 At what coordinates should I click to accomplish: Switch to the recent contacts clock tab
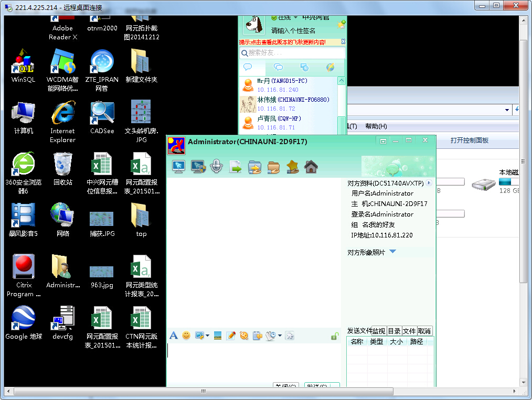click(304, 67)
